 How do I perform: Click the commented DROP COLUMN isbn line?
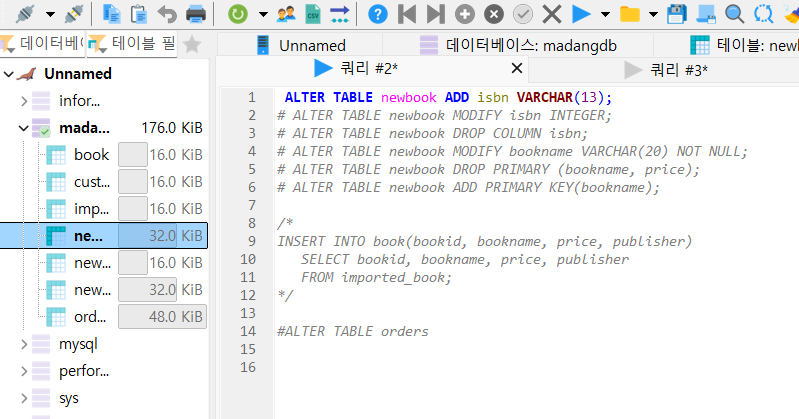(x=433, y=133)
